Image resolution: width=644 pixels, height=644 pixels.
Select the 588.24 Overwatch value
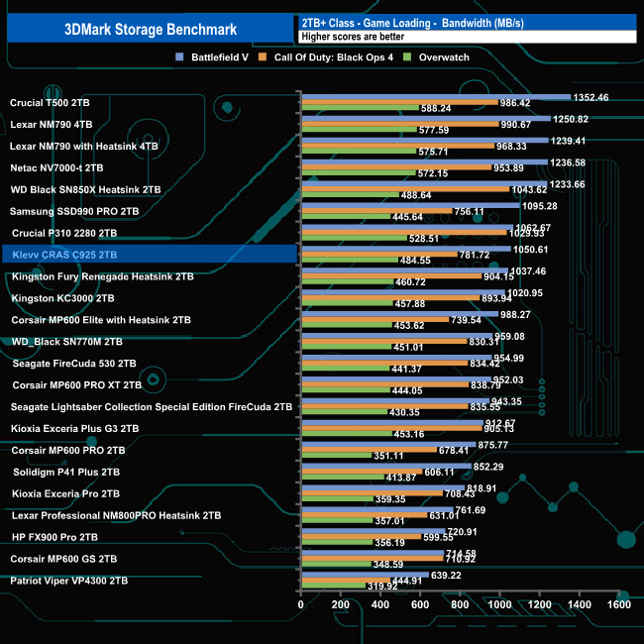(436, 108)
